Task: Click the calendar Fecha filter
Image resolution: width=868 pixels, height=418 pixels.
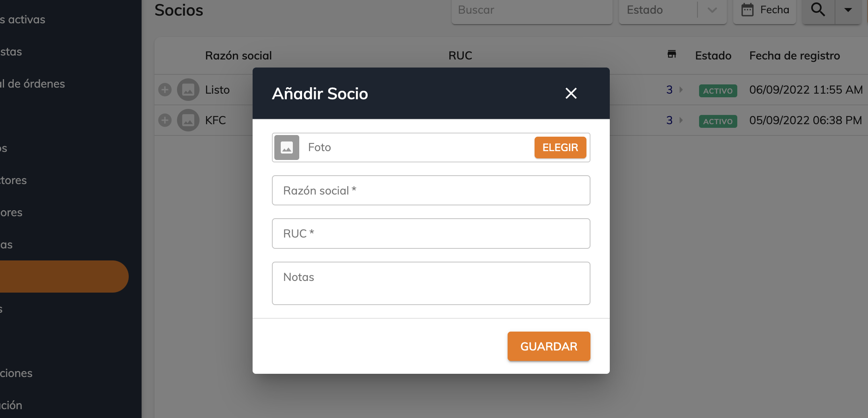Action: coord(765,10)
